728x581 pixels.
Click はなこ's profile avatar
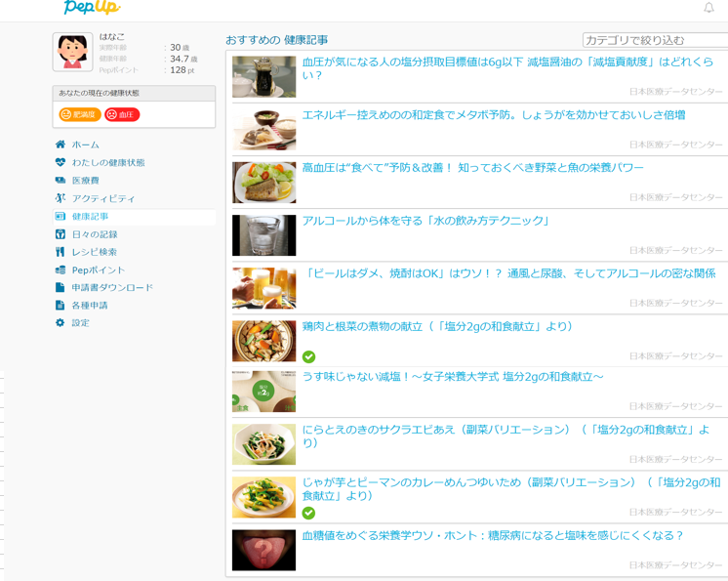coord(72,52)
